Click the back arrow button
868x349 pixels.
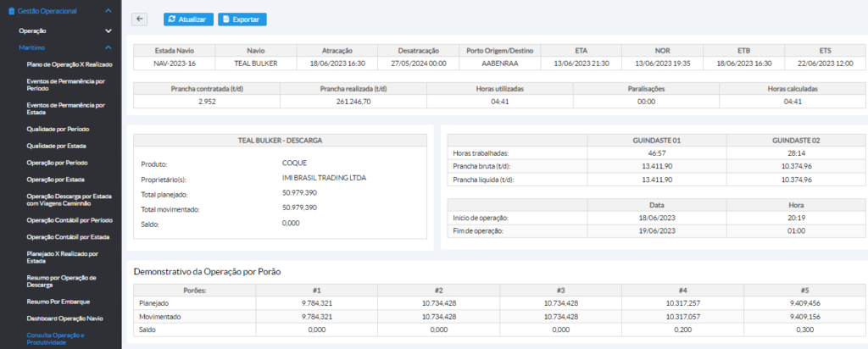[140, 19]
